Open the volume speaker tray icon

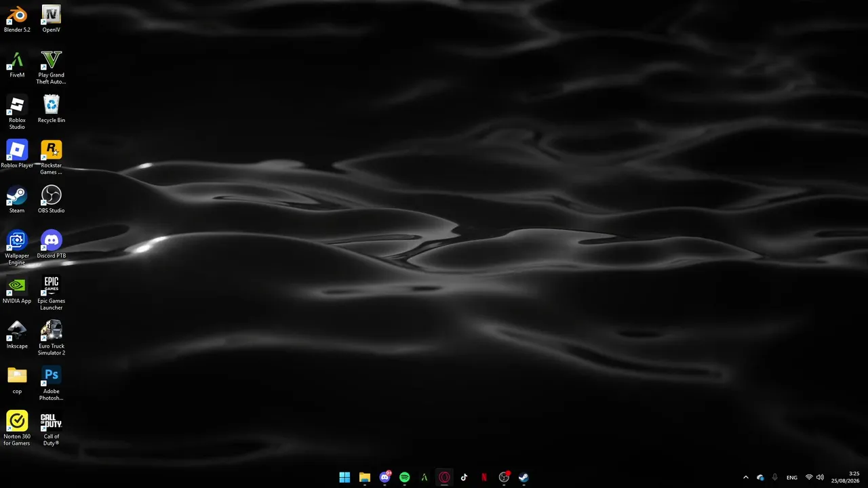coord(821,477)
